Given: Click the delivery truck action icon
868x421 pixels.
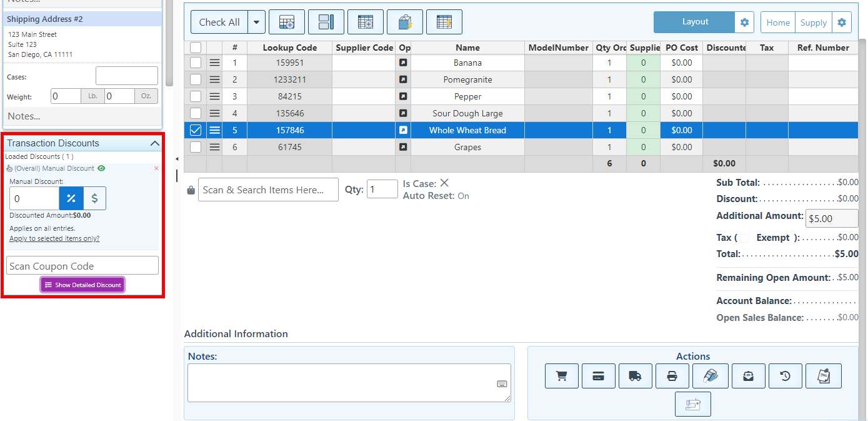Looking at the screenshot, I should coord(635,376).
